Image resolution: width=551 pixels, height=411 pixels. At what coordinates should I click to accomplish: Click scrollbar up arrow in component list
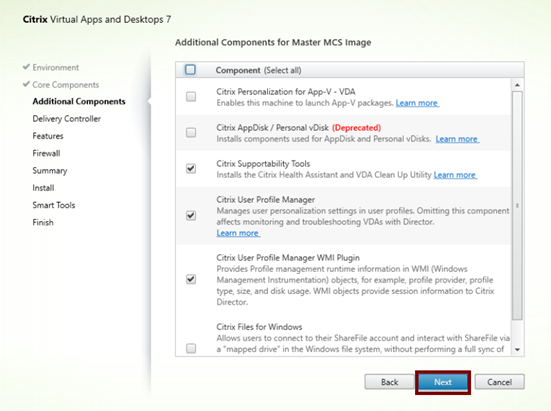pos(517,85)
